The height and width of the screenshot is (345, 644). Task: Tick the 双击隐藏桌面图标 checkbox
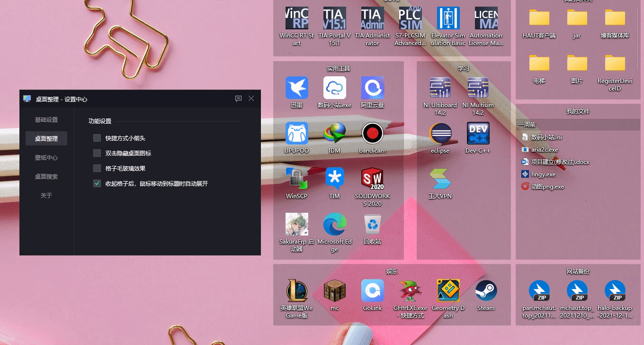point(97,153)
